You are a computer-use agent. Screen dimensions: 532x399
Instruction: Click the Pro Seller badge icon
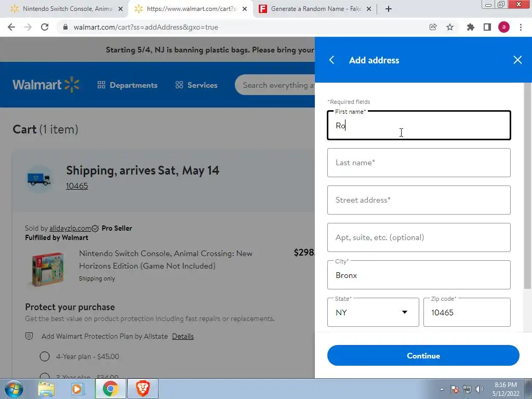[x=96, y=229]
